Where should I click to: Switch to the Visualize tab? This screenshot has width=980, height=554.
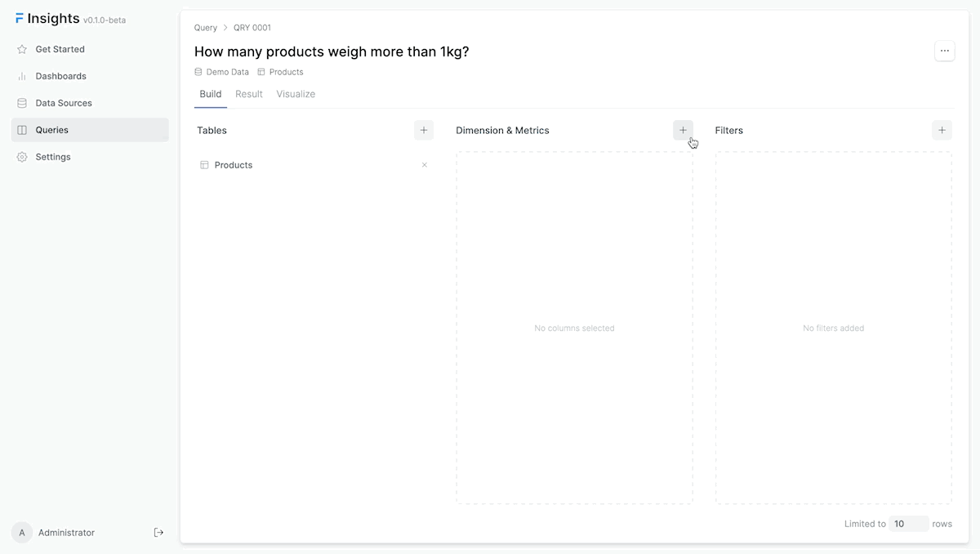296,94
